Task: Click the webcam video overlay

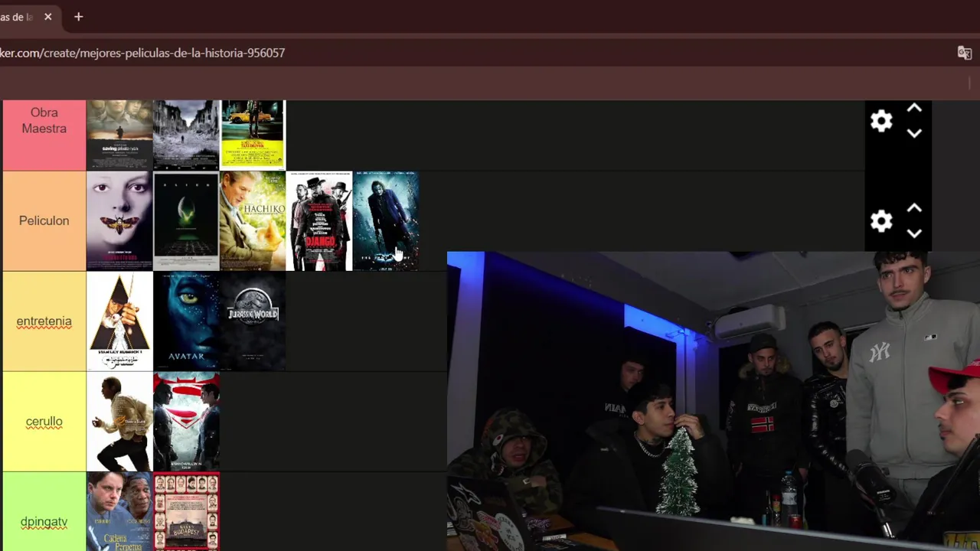Action: coord(714,401)
